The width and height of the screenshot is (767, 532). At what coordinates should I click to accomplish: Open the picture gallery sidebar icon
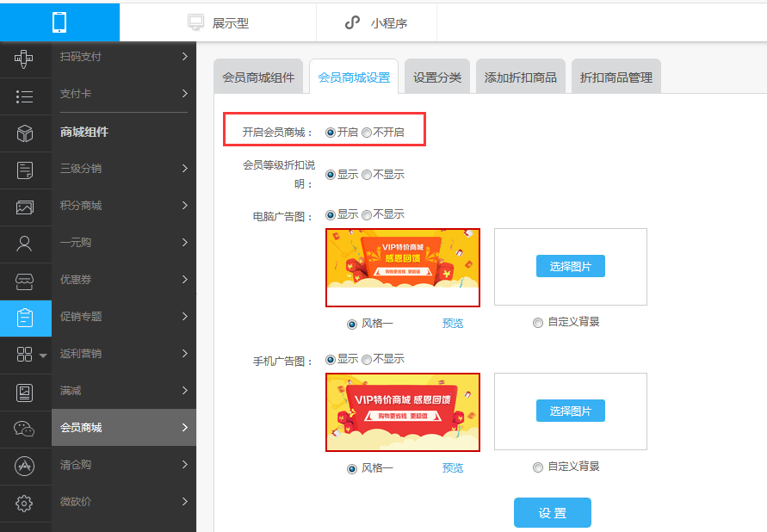(24, 207)
